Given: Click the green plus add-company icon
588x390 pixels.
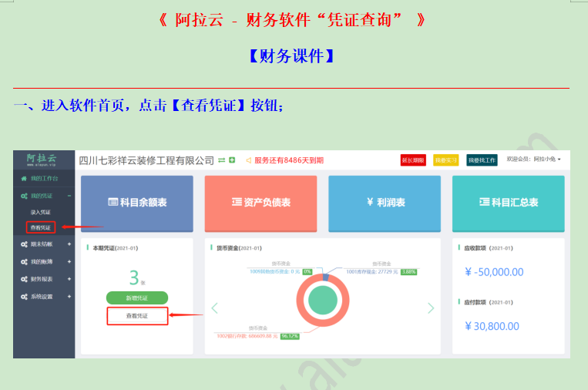Looking at the screenshot, I should coord(232,160).
